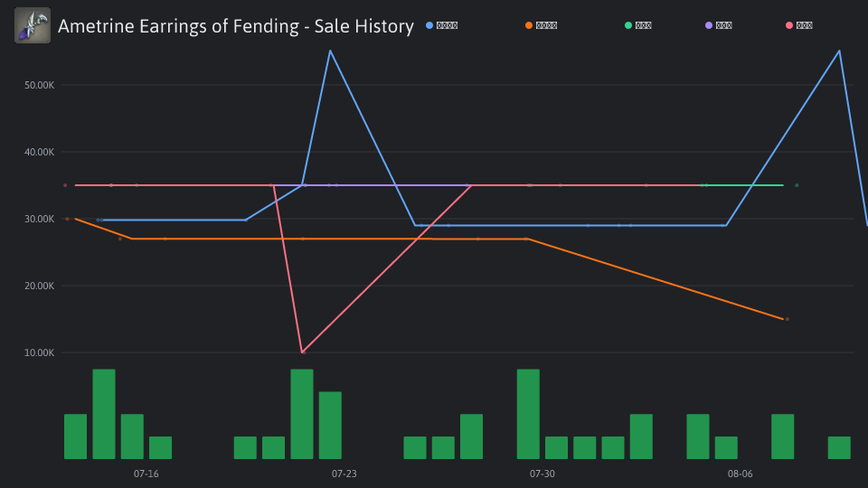The height and width of the screenshot is (488, 868).
Task: Toggle the blue series legend dot
Action: (429, 25)
